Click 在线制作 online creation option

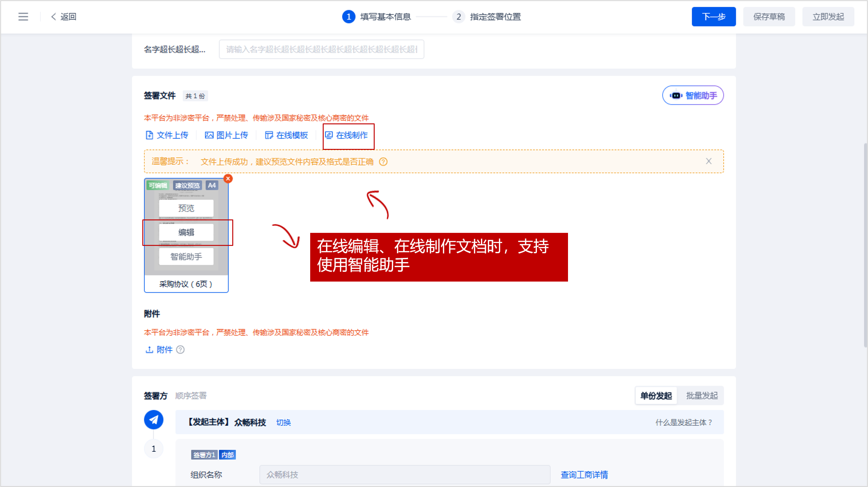point(347,135)
